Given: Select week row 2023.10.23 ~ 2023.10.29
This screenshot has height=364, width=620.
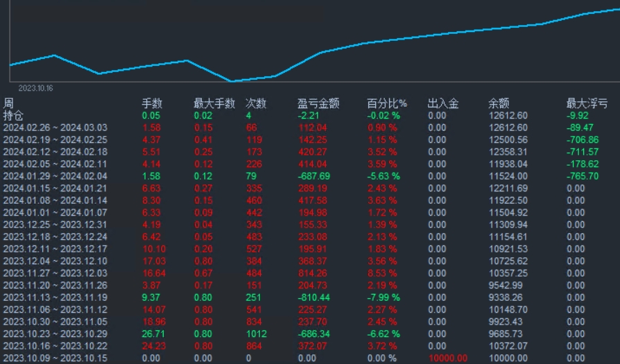Looking at the screenshot, I should [x=55, y=334].
